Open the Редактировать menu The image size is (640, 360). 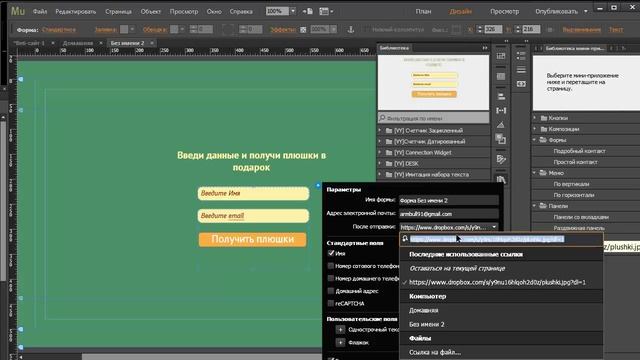click(76, 11)
